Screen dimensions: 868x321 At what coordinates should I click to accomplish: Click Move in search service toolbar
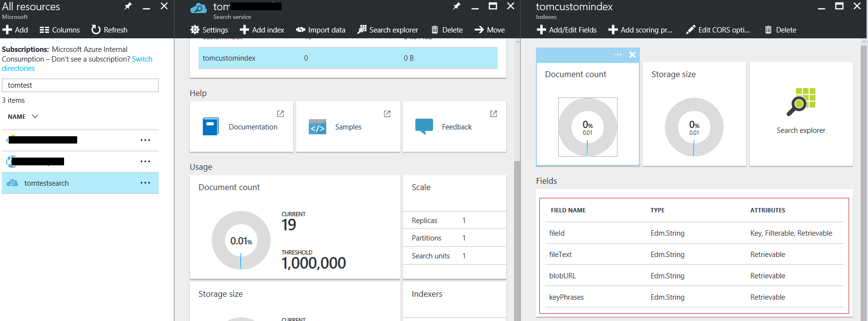(490, 30)
